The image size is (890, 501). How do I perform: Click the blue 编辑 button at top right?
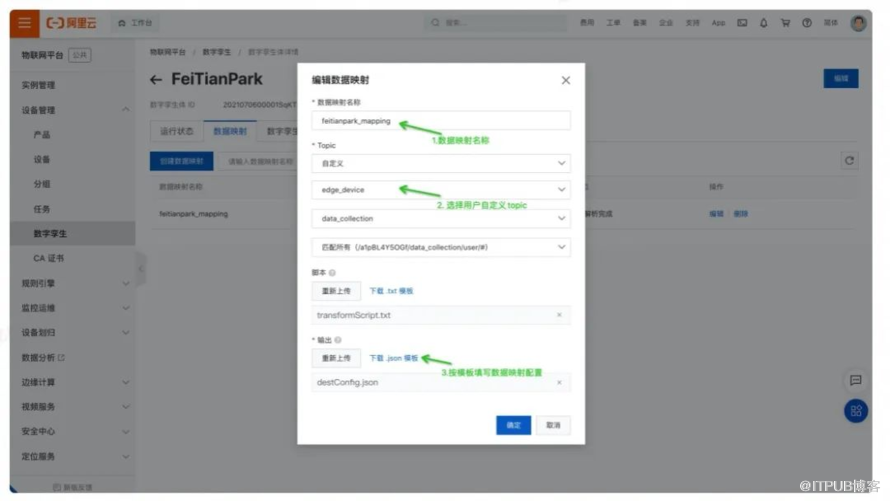point(841,78)
